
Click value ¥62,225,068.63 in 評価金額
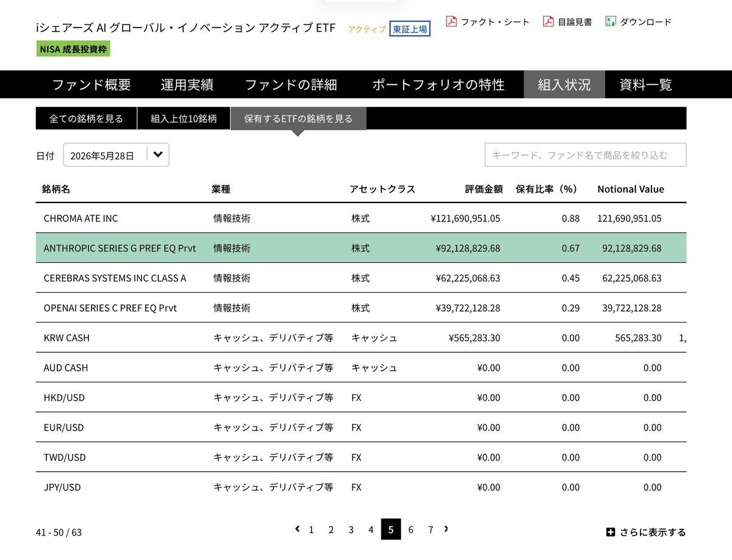pyautogui.click(x=468, y=278)
